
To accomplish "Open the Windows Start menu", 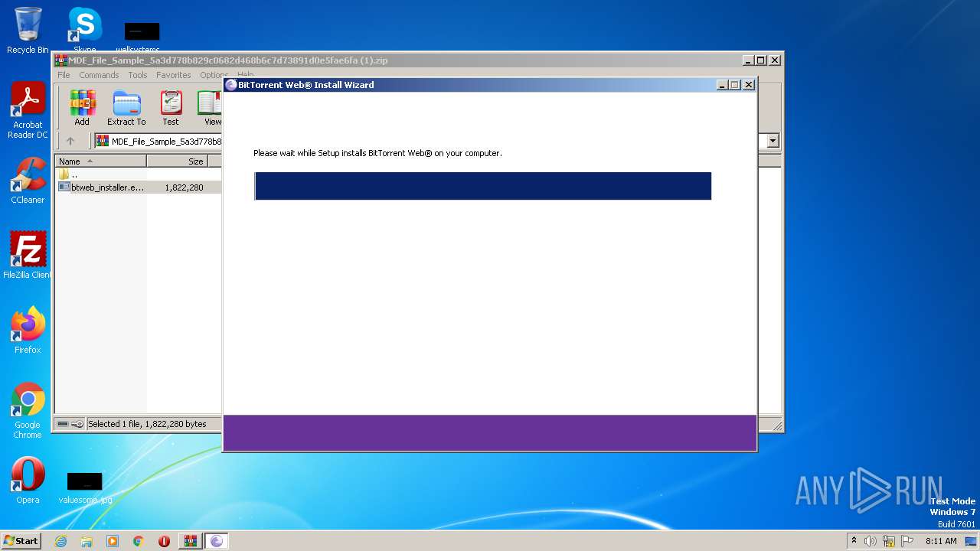I will click(21, 540).
